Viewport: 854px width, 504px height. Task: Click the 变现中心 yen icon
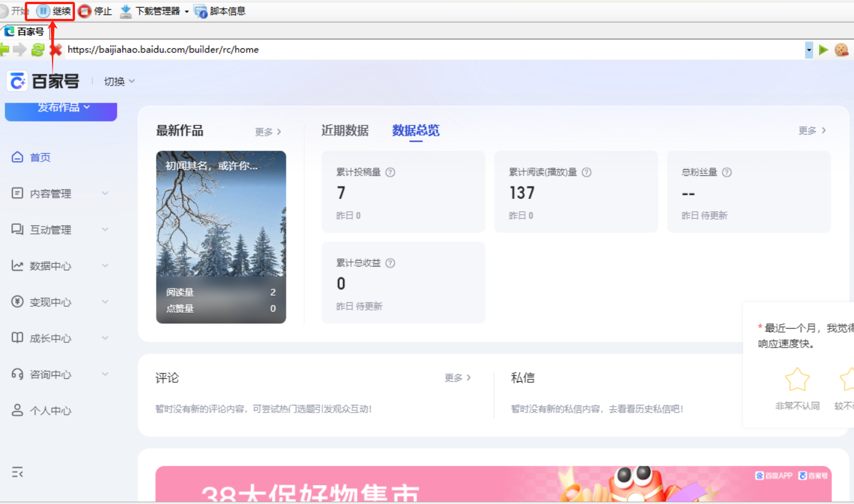[x=17, y=302]
